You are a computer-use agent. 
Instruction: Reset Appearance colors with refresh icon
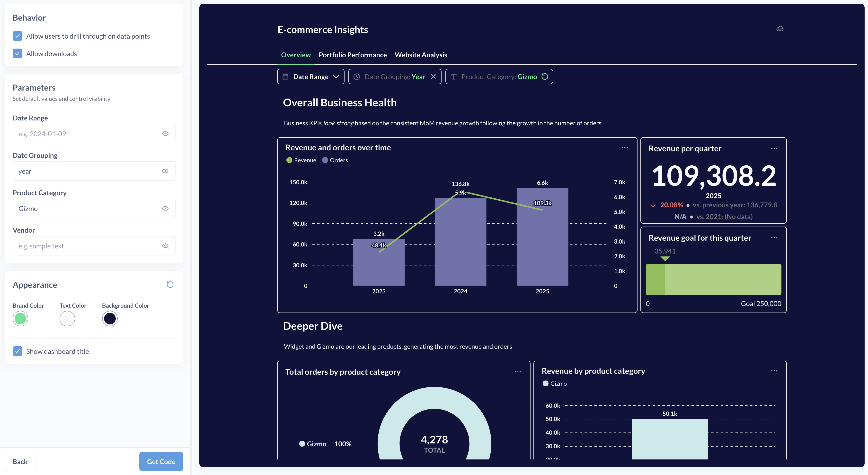(x=170, y=284)
